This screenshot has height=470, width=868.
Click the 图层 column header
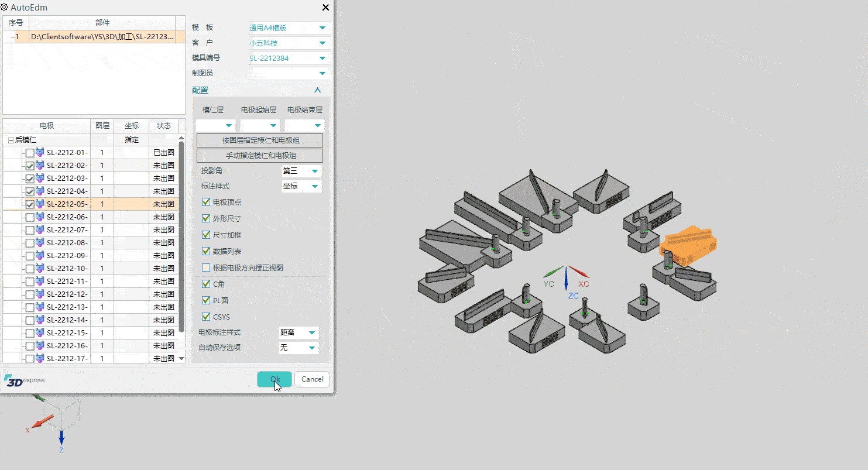[x=102, y=126]
